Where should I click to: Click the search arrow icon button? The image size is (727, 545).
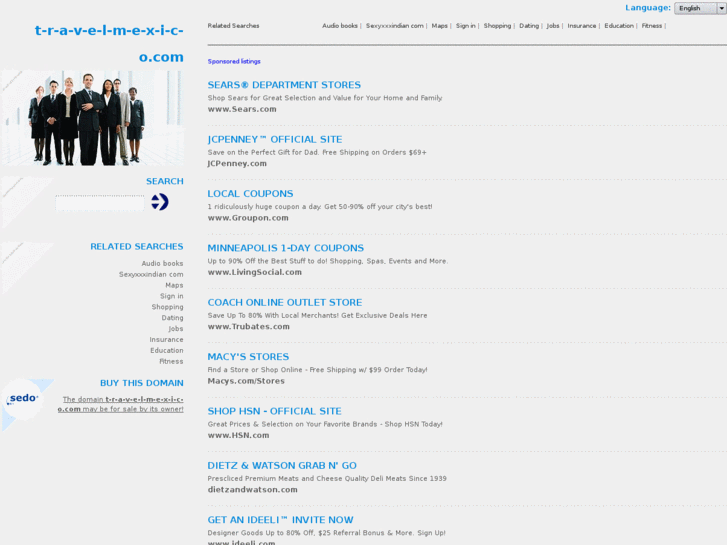click(160, 202)
